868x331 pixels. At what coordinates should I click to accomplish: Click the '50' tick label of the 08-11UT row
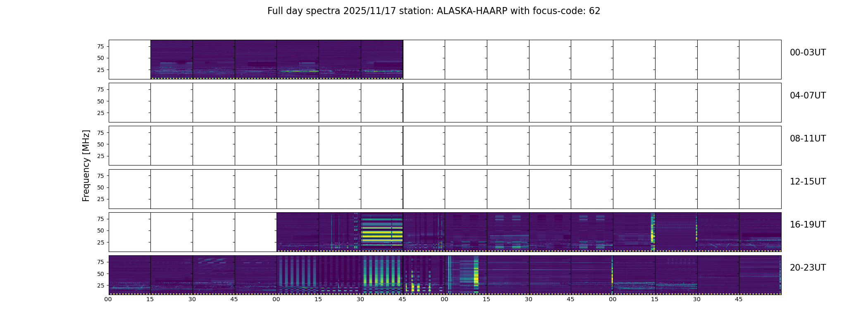pos(100,144)
